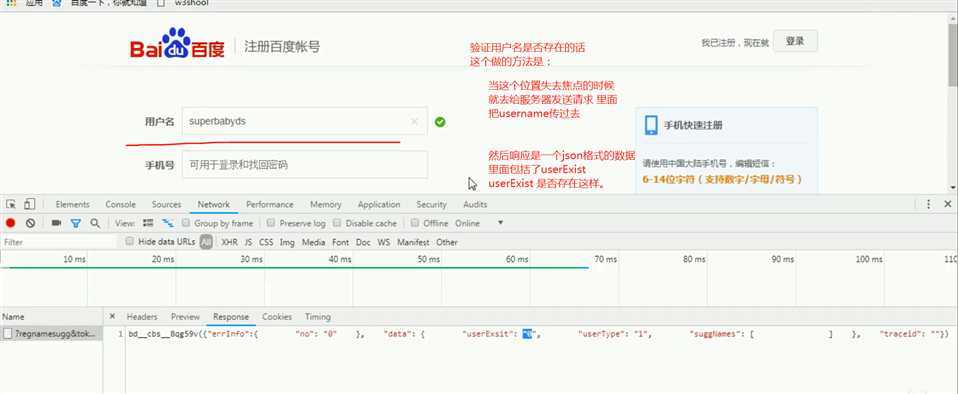Screen dimensions: 958x394
Task: Click the username field containing superbabyds
Action: pyautogui.click(x=304, y=121)
